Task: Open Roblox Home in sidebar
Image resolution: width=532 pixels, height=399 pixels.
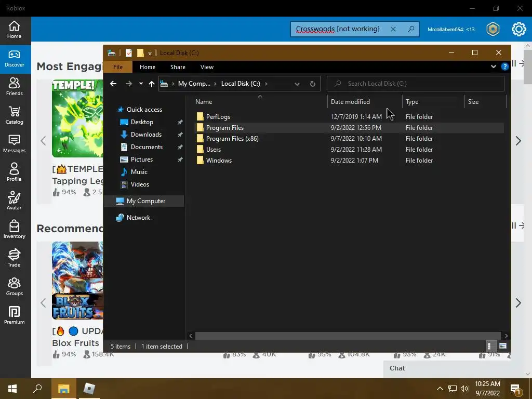Action: [14, 30]
